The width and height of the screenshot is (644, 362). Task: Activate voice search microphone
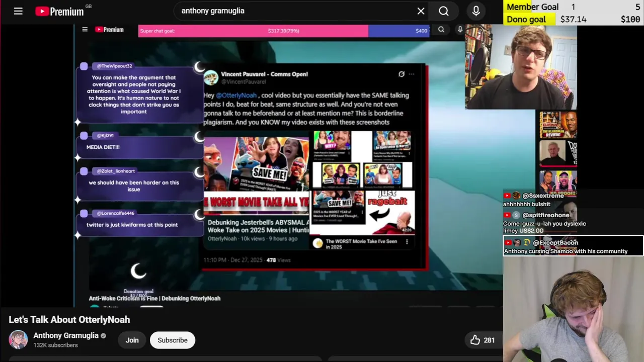click(x=476, y=11)
